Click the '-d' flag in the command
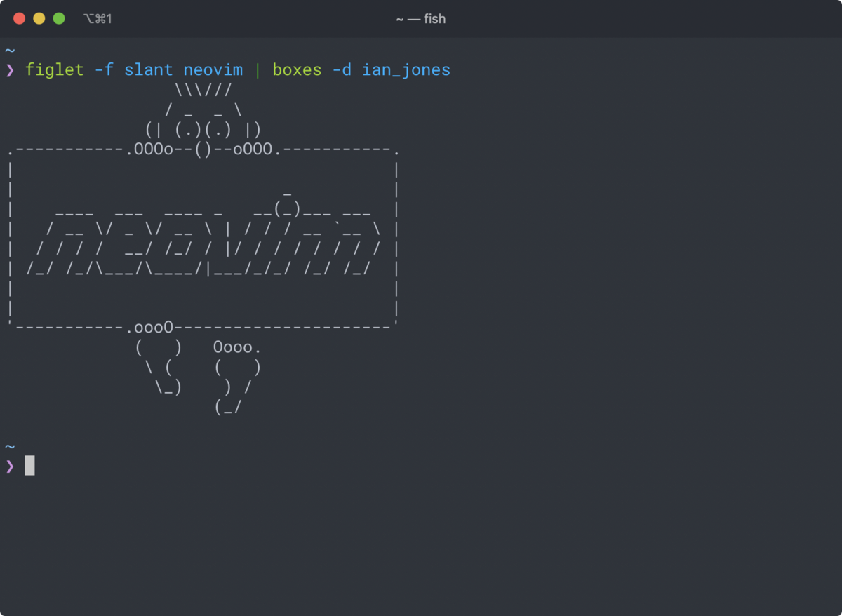The height and width of the screenshot is (616, 842). 342,70
